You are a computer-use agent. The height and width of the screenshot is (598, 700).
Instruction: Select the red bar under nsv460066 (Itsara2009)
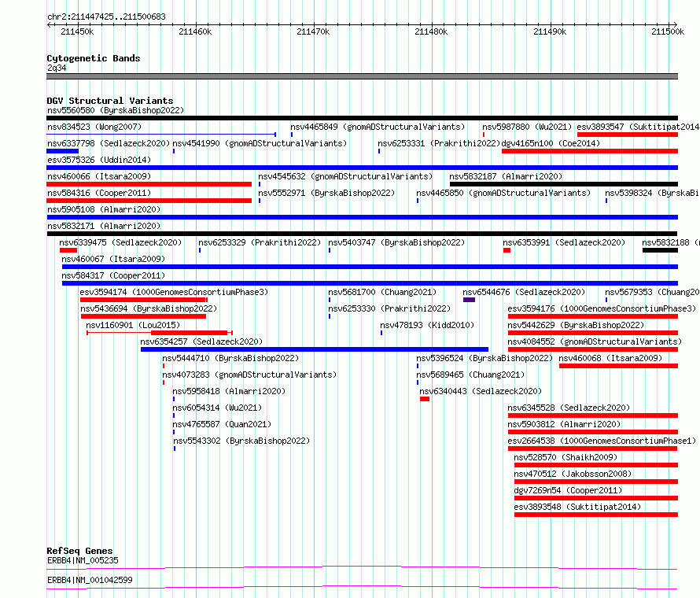tap(149, 184)
